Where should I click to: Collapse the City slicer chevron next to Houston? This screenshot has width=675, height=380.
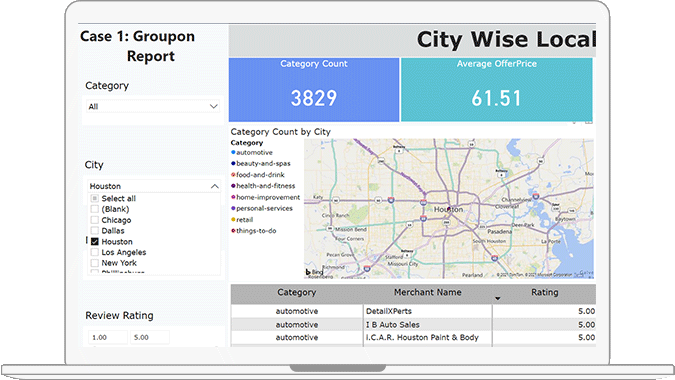tap(214, 186)
